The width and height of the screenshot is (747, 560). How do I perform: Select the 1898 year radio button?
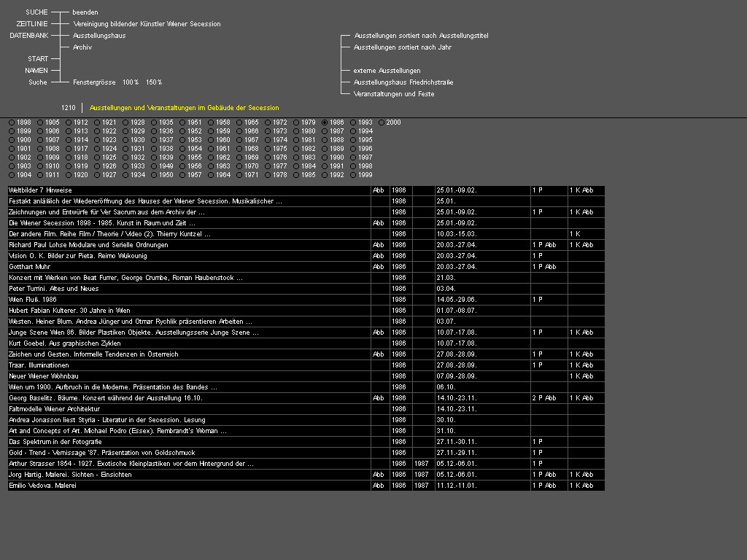click(x=12, y=122)
